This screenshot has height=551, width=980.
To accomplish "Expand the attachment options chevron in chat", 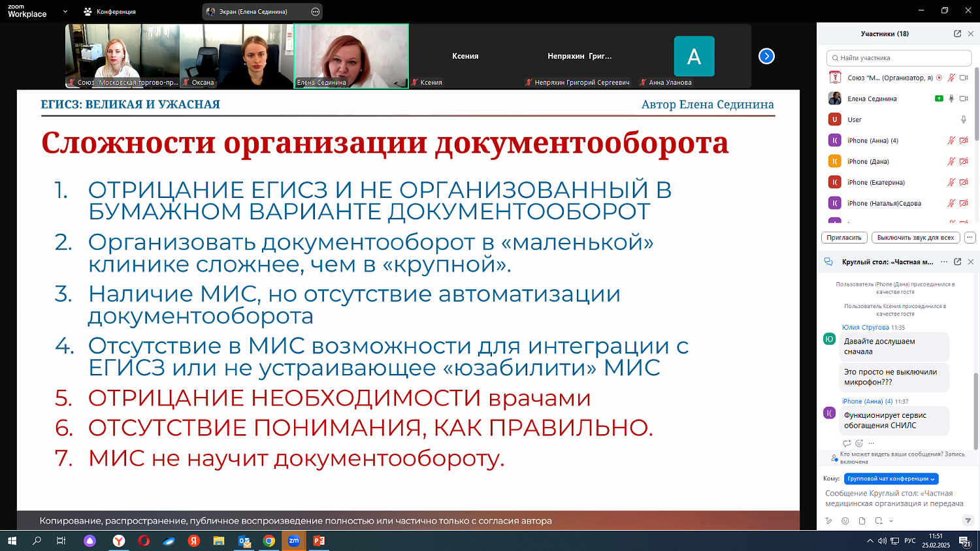I will point(891,520).
